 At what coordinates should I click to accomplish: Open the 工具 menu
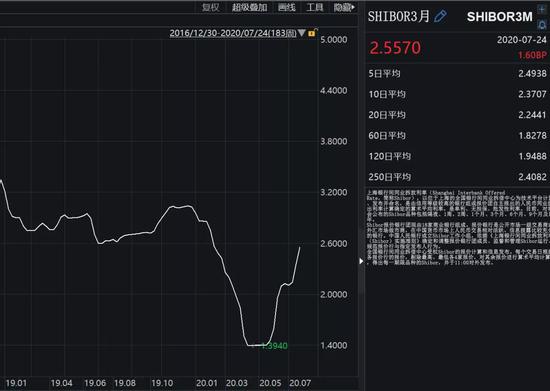click(x=315, y=7)
